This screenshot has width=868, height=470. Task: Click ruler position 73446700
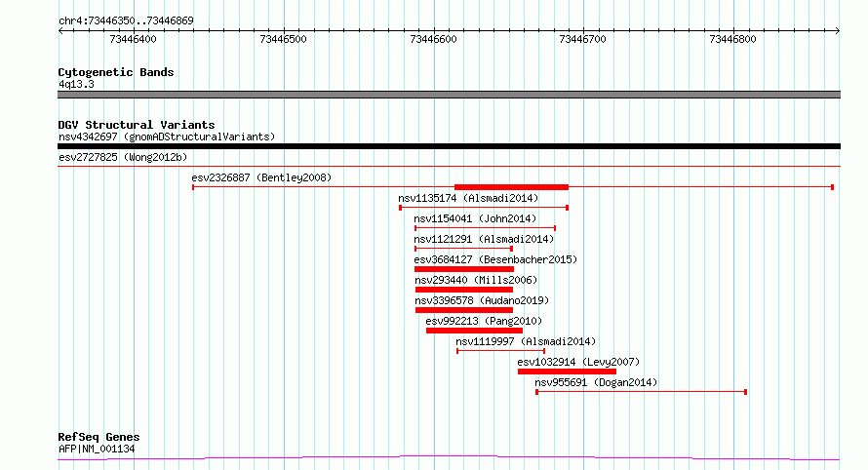[x=583, y=39]
